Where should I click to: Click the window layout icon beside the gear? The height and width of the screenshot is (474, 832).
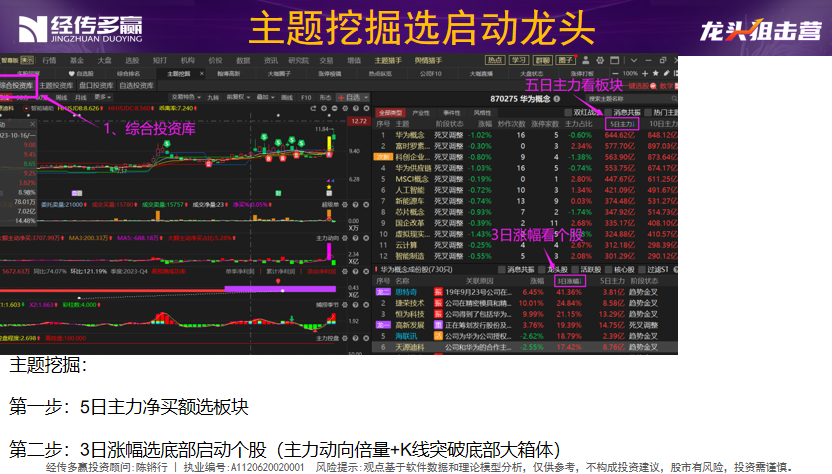pyautogui.click(x=614, y=60)
